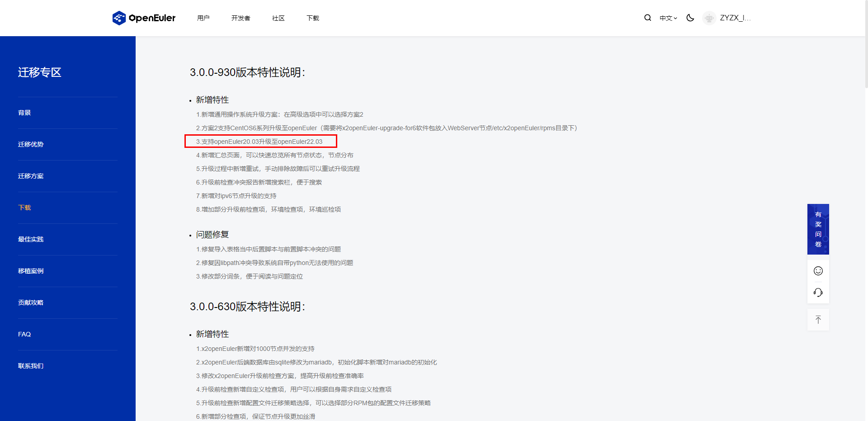Open the headset customer support icon

tap(818, 293)
